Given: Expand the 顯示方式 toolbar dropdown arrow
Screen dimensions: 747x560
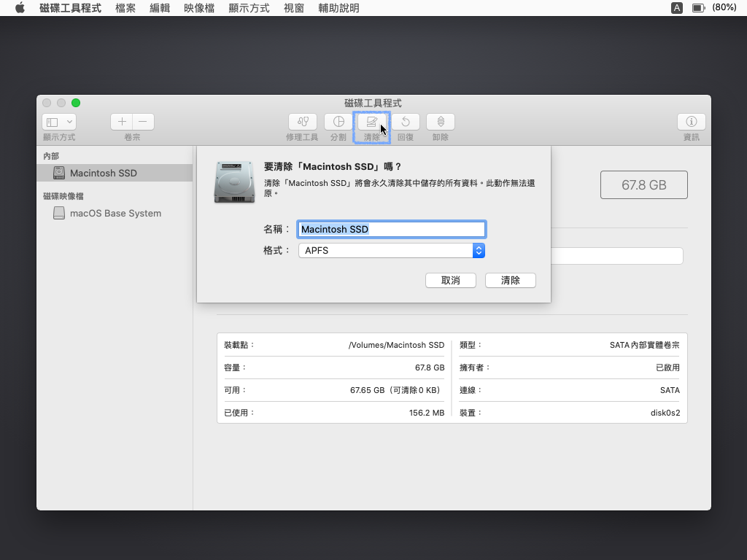Looking at the screenshot, I should coord(69,122).
